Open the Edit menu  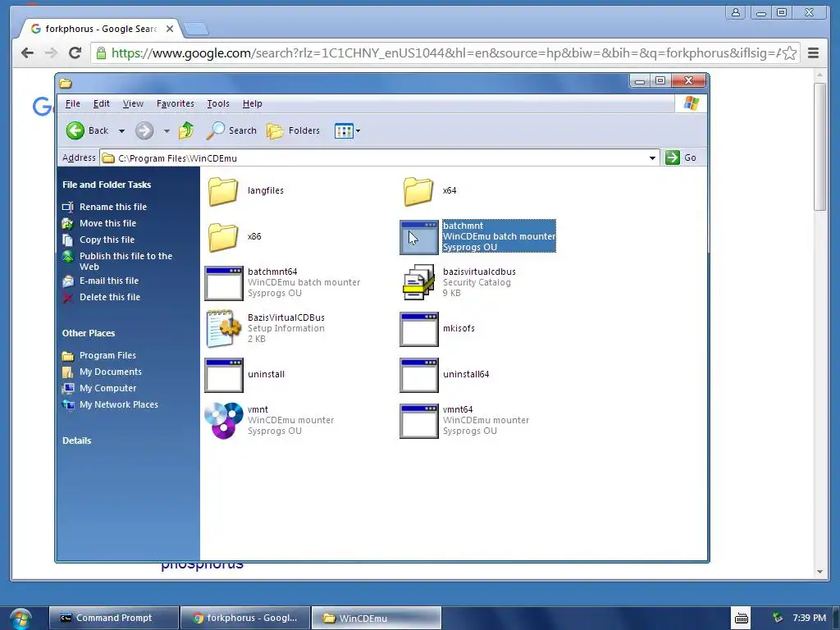pyautogui.click(x=101, y=104)
